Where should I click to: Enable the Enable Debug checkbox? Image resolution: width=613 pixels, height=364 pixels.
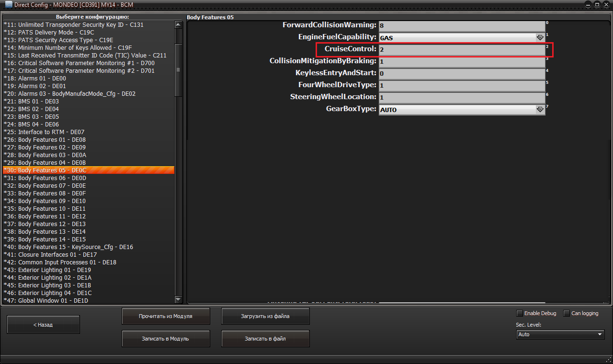point(520,313)
